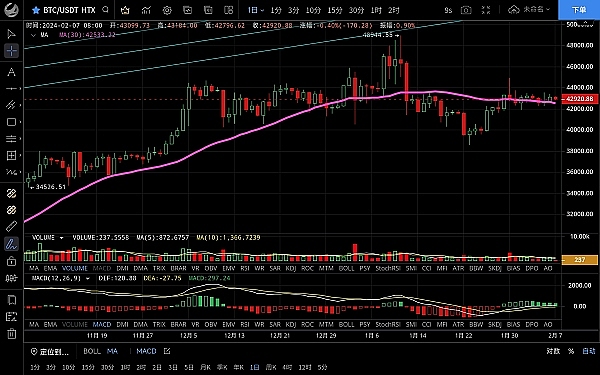Delete drawings with the trash icon

(x=11, y=333)
